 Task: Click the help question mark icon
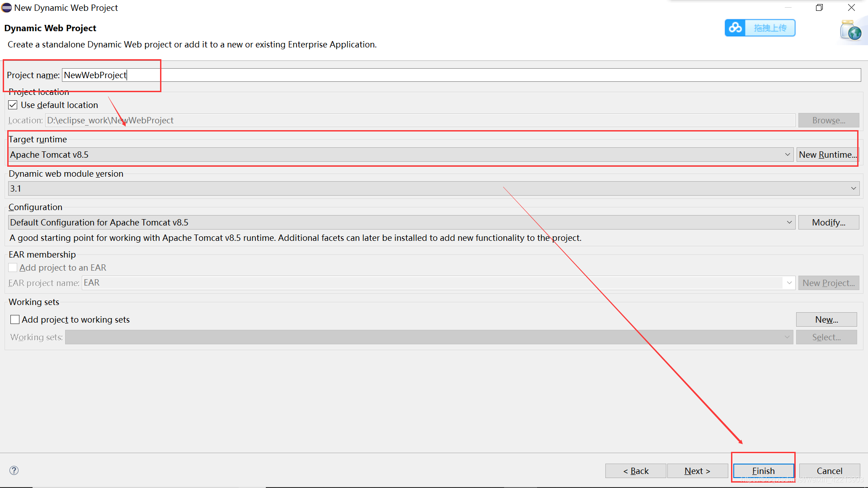14,470
